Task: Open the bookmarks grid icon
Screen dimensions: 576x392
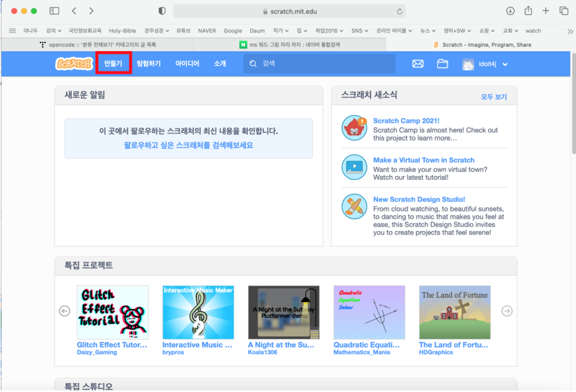Action: coord(12,31)
